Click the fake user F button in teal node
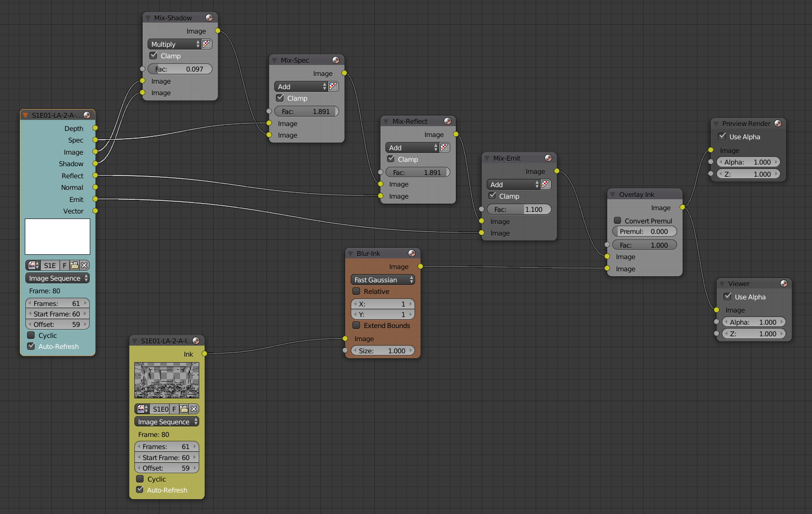812x514 pixels. pos(64,265)
